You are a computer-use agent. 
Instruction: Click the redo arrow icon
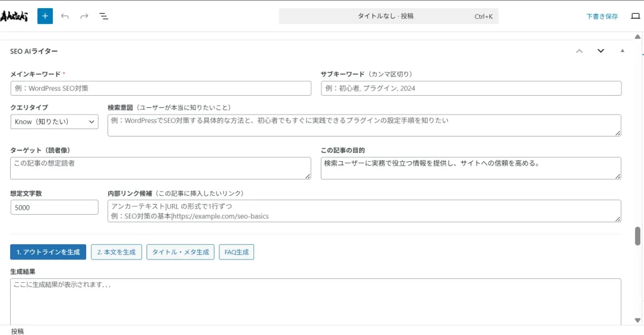click(84, 16)
